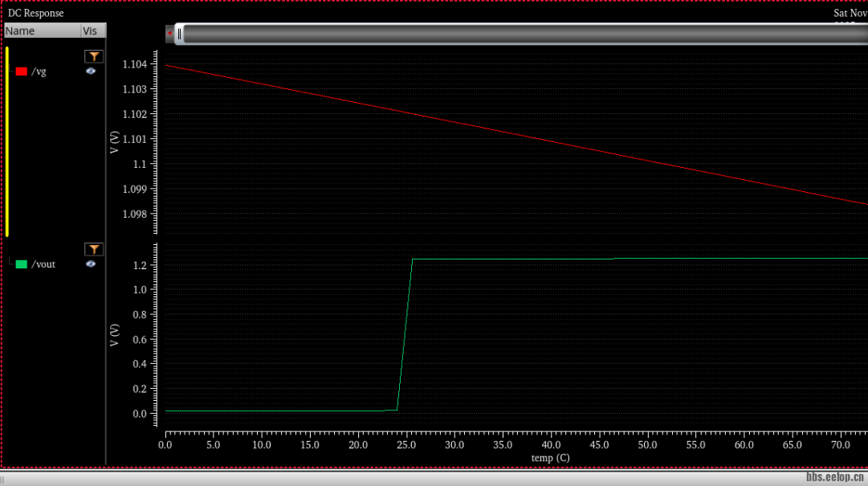Click the filter funnel icon above /vout
Image resolution: width=868 pixels, height=486 pixels.
[94, 250]
